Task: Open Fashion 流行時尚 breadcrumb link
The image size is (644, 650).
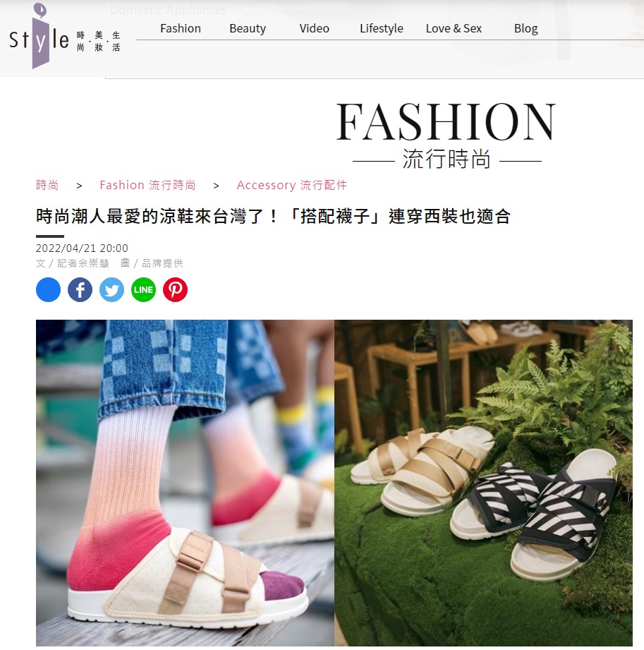Action: click(x=147, y=185)
